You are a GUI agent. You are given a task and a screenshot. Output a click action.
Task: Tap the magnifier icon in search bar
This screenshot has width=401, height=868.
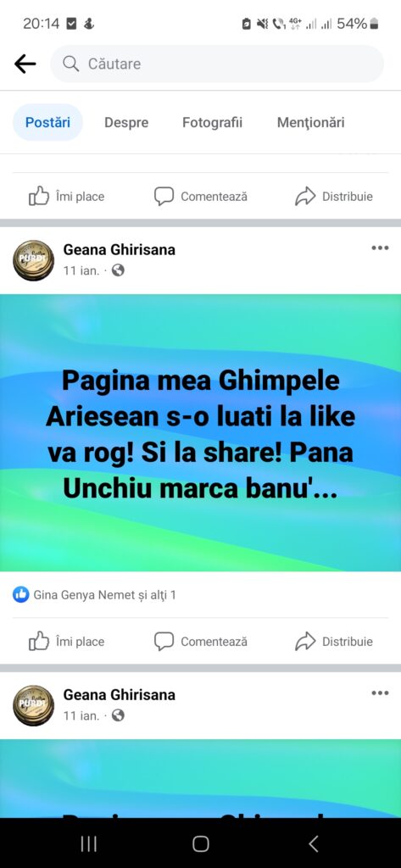point(71,64)
